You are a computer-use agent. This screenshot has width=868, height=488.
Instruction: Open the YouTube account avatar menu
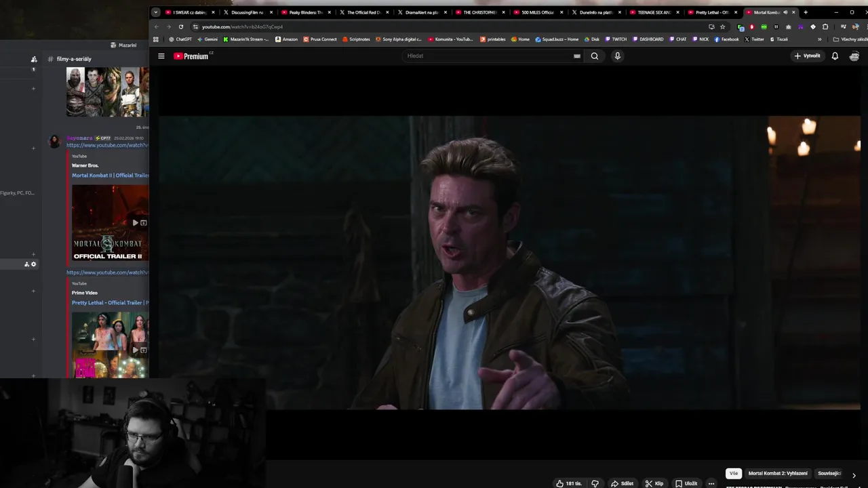pyautogui.click(x=854, y=56)
